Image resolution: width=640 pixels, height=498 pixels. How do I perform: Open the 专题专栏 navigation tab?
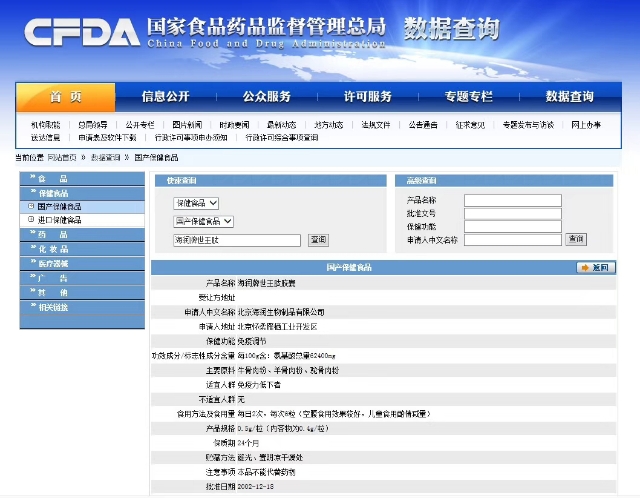(x=468, y=97)
